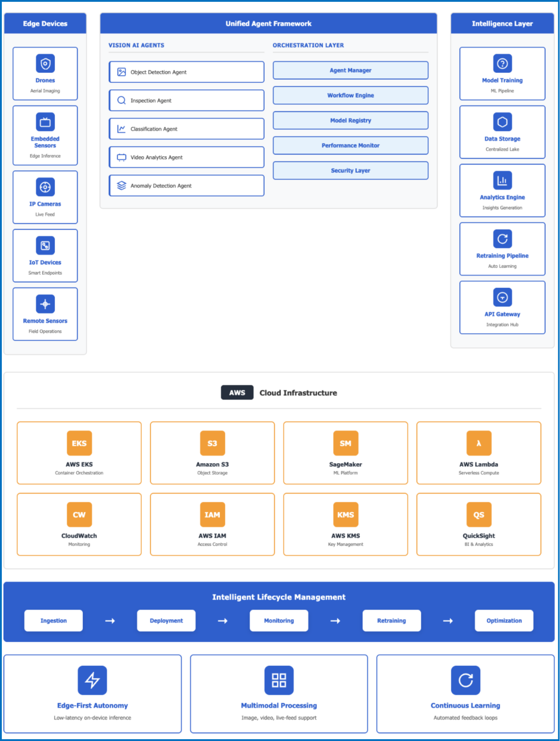Click the AWS Lambda icon
Viewport: 560px width, 741px height.
coord(478,443)
